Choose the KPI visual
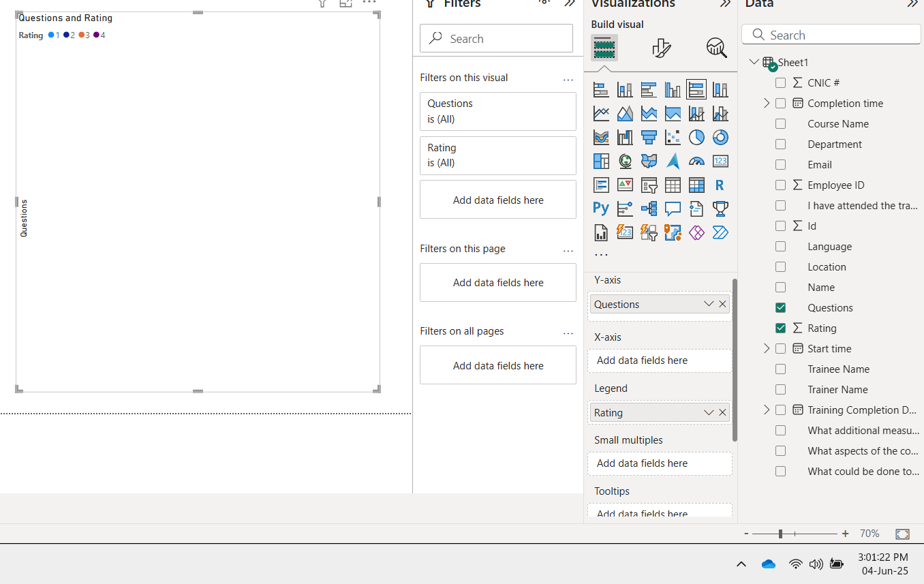The width and height of the screenshot is (924, 584). click(x=625, y=185)
